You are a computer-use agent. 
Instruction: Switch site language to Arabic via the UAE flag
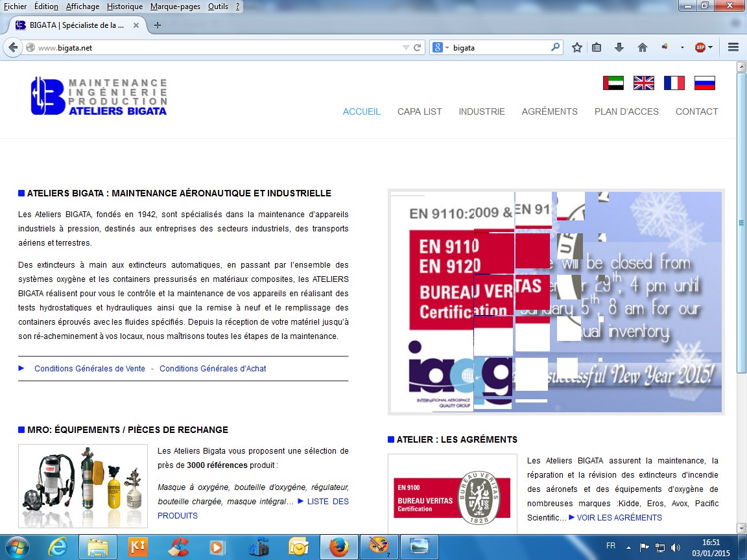613,83
